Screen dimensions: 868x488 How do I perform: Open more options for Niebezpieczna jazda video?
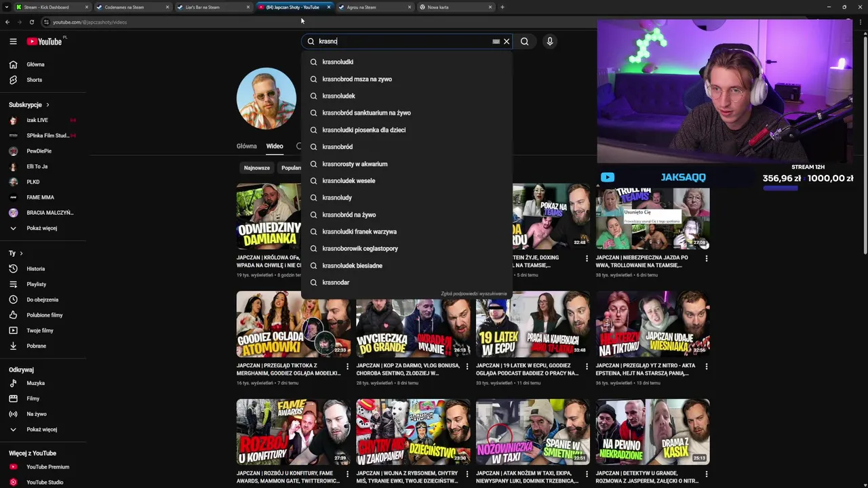click(707, 258)
